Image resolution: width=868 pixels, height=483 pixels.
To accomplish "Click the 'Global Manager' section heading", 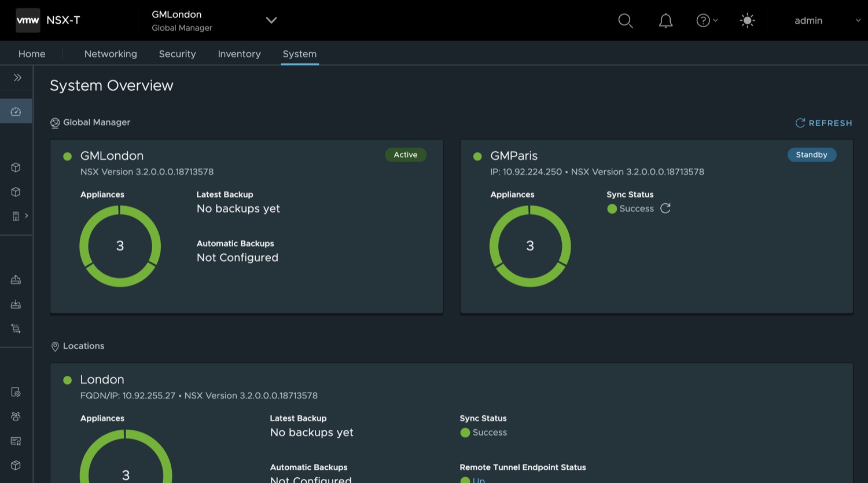I will [97, 122].
